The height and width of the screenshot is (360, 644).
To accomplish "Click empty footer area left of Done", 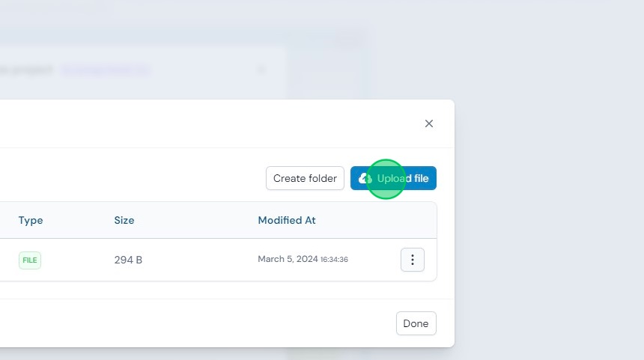I will pos(197,323).
